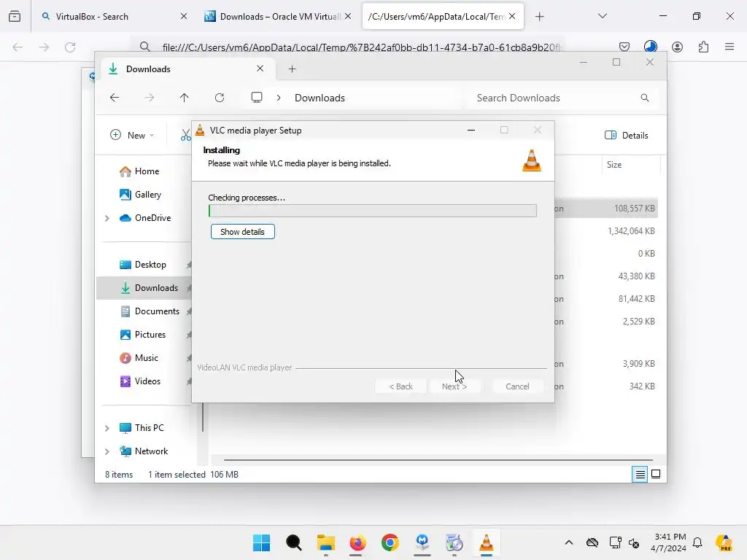The width and height of the screenshot is (747, 560).
Task: Select the file row sized 1,342,064 KB
Action: tap(605, 231)
